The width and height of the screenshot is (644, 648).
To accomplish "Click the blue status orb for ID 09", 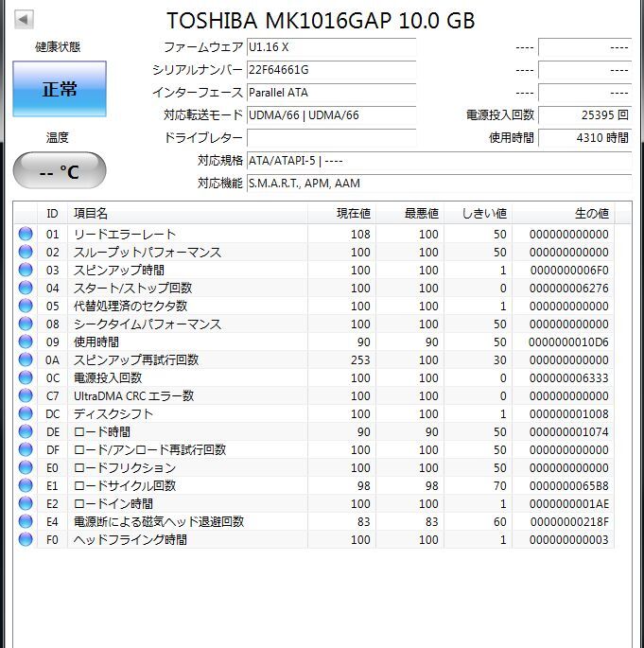I will tap(26, 342).
